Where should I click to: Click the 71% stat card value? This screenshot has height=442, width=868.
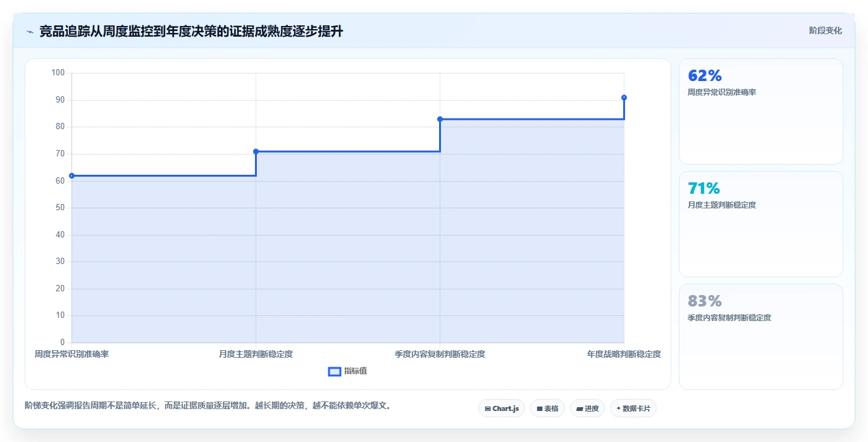click(704, 189)
